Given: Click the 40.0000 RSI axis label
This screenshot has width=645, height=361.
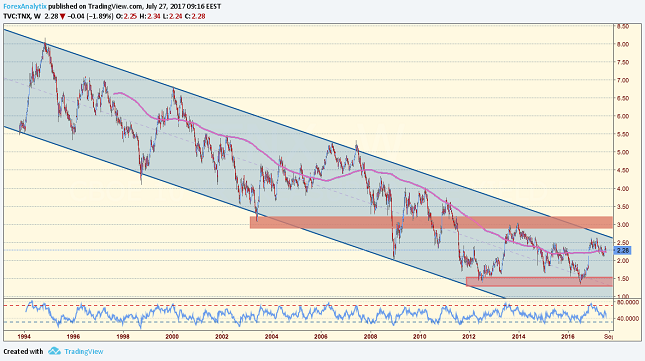Looking at the screenshot, I should click(x=628, y=319).
